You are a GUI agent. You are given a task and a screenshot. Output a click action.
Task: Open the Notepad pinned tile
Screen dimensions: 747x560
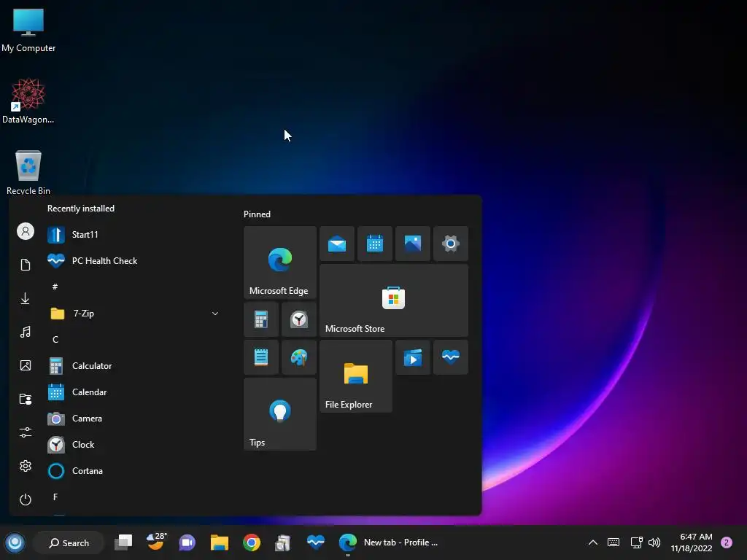(261, 357)
